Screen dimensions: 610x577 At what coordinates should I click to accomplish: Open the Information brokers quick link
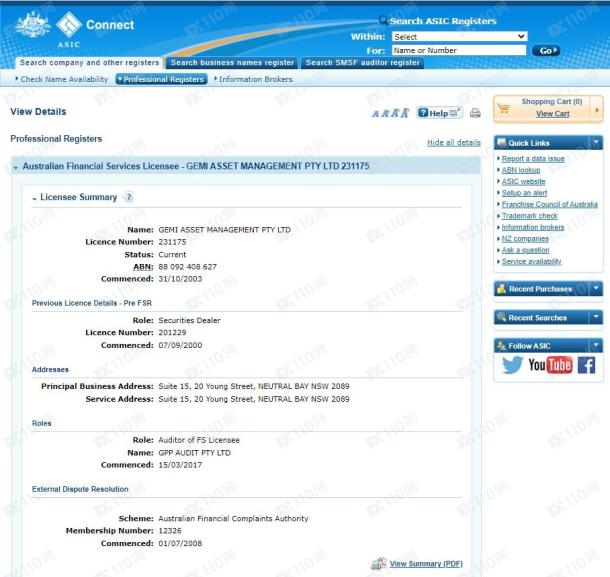point(533,227)
